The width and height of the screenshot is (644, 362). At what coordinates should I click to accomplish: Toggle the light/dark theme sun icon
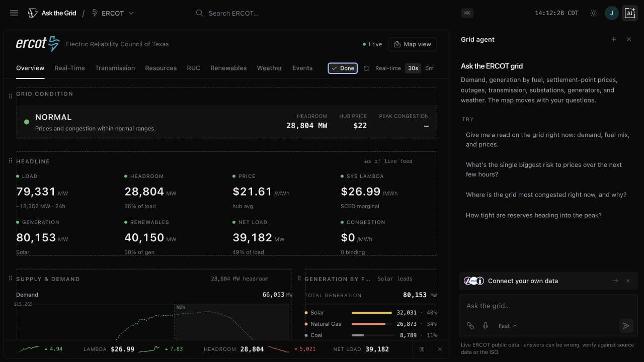(594, 13)
